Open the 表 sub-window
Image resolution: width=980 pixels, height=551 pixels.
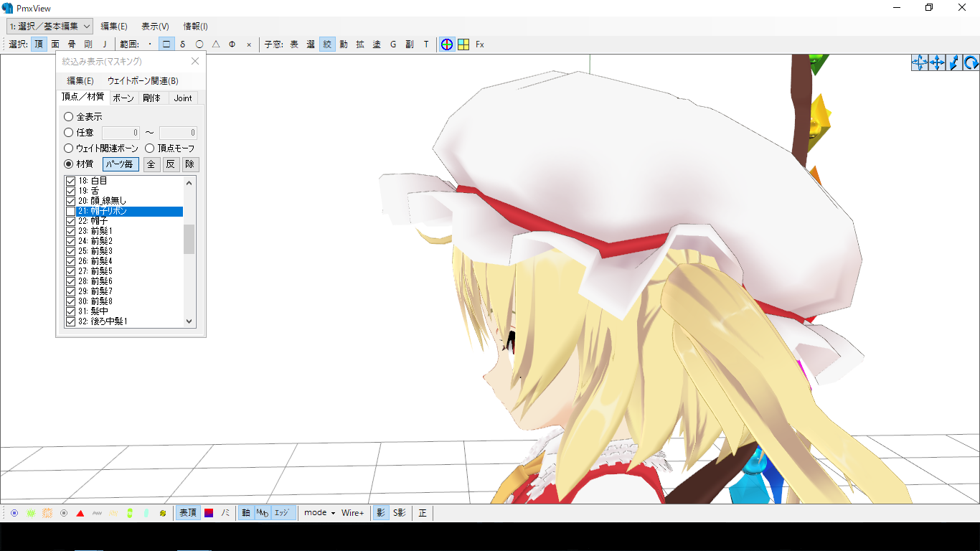(294, 44)
